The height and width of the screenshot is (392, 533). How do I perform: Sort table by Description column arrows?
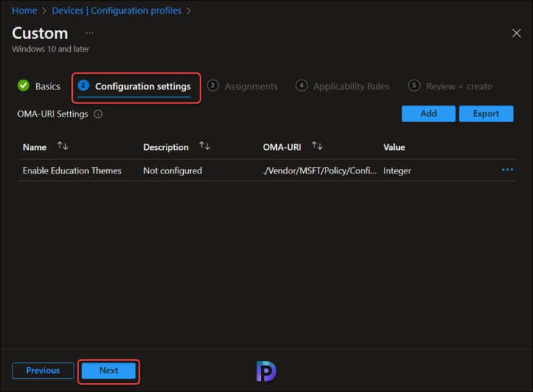tap(205, 146)
